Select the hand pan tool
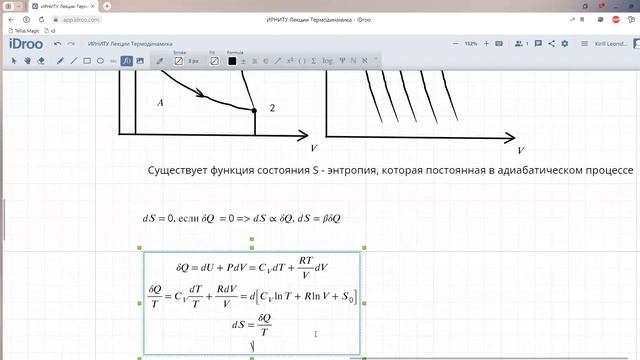Screen dimensions: 640x360 point(28,61)
